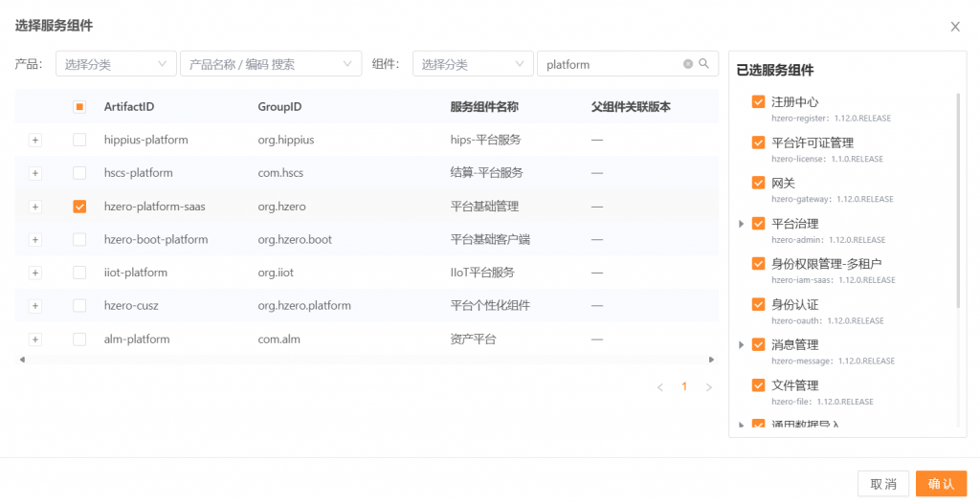The width and height of the screenshot is (980, 503).
Task: Open the 产品 选择分类 dropdown
Action: (116, 64)
